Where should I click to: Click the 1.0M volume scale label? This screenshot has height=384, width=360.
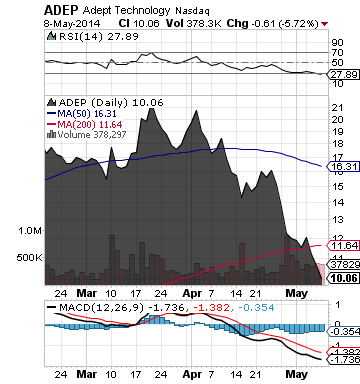[30, 230]
